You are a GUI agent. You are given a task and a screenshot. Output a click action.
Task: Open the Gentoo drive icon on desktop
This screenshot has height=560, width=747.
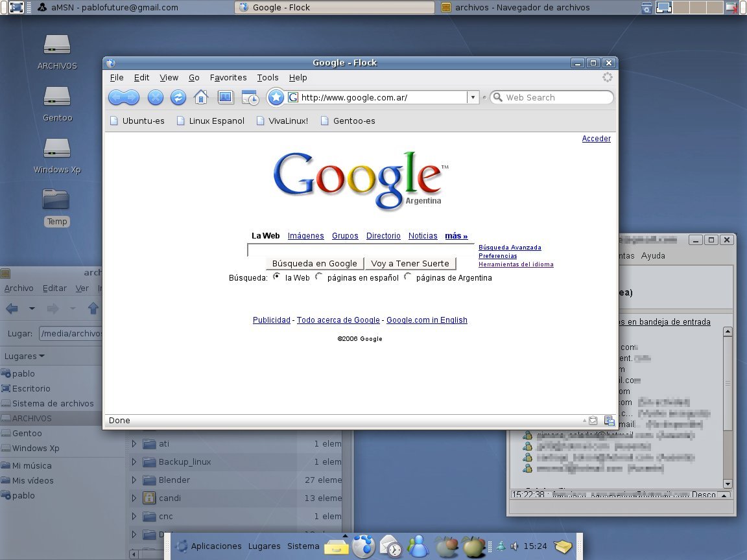coord(57,97)
